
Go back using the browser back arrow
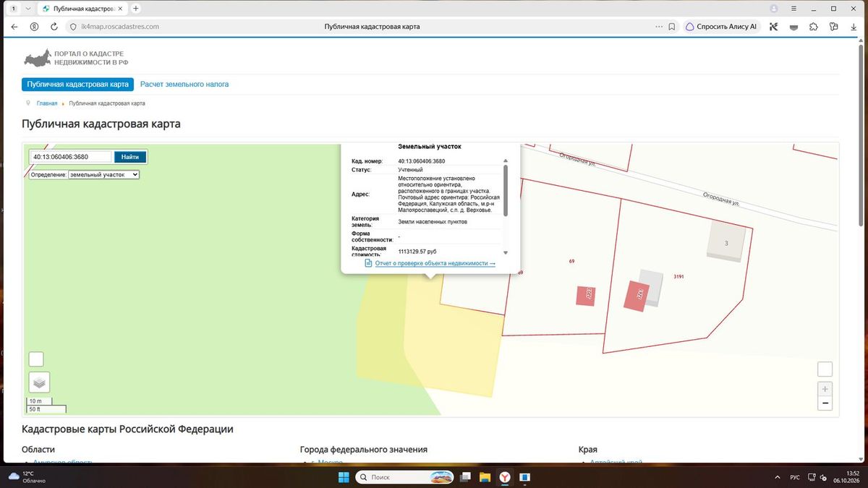14,27
